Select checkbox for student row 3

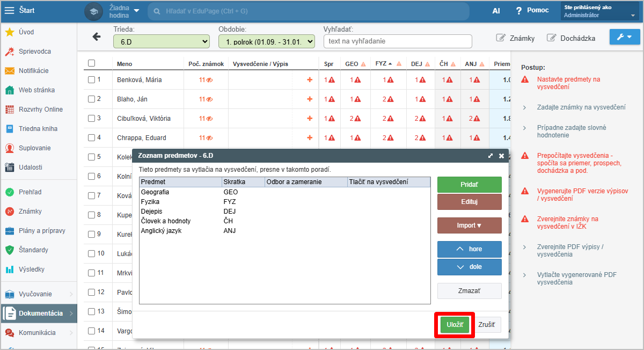[x=91, y=119]
